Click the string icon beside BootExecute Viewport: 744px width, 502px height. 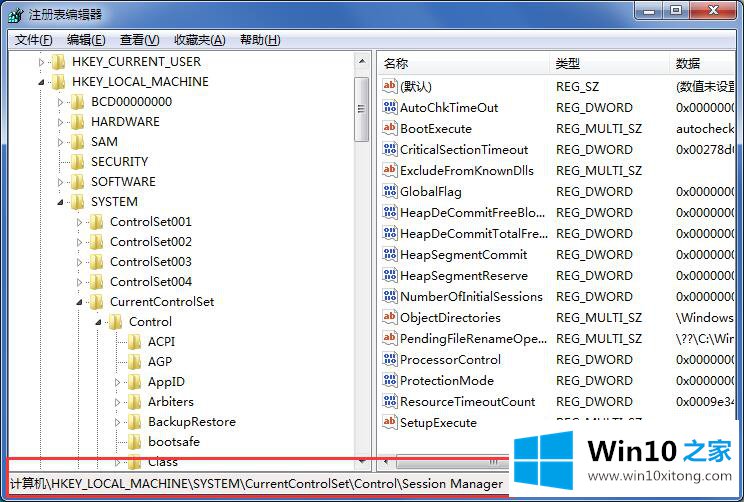click(x=390, y=128)
